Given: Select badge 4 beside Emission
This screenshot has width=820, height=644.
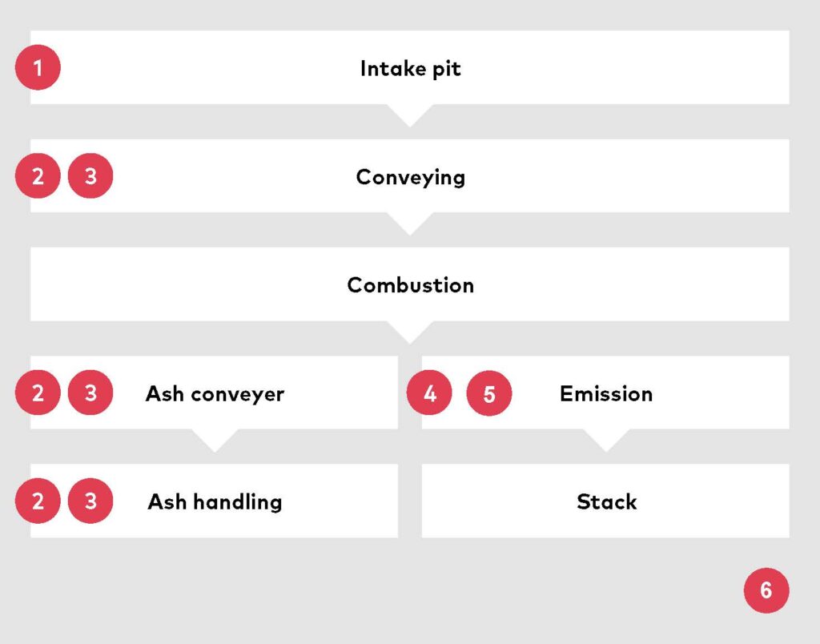Looking at the screenshot, I should pos(429,392).
